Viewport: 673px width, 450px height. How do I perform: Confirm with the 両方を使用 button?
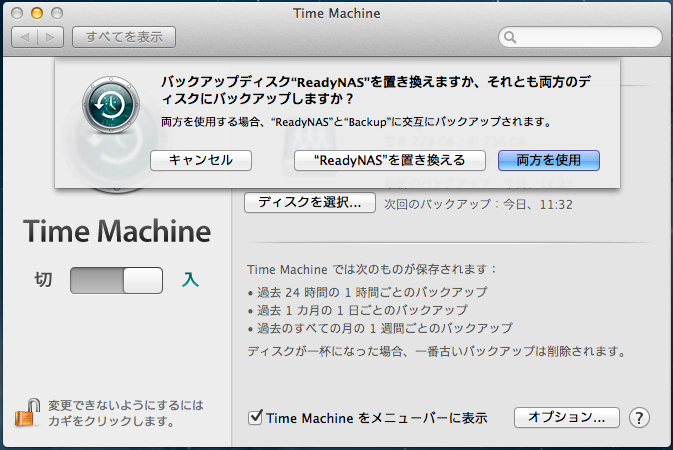pyautogui.click(x=549, y=160)
